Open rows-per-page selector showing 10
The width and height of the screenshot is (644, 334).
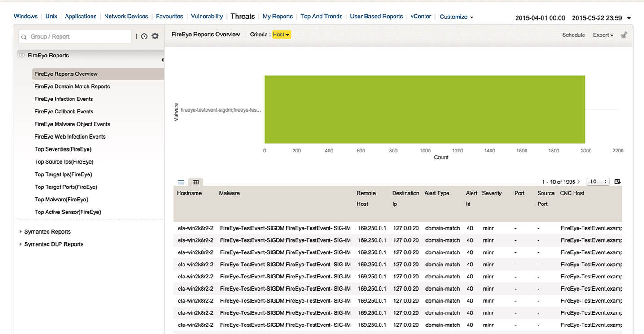[x=598, y=182]
